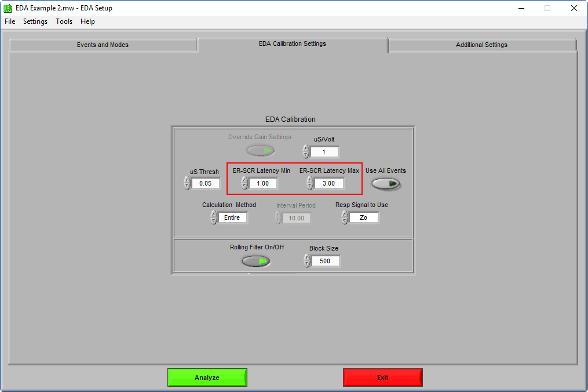Click the red Exit button

pyautogui.click(x=382, y=378)
